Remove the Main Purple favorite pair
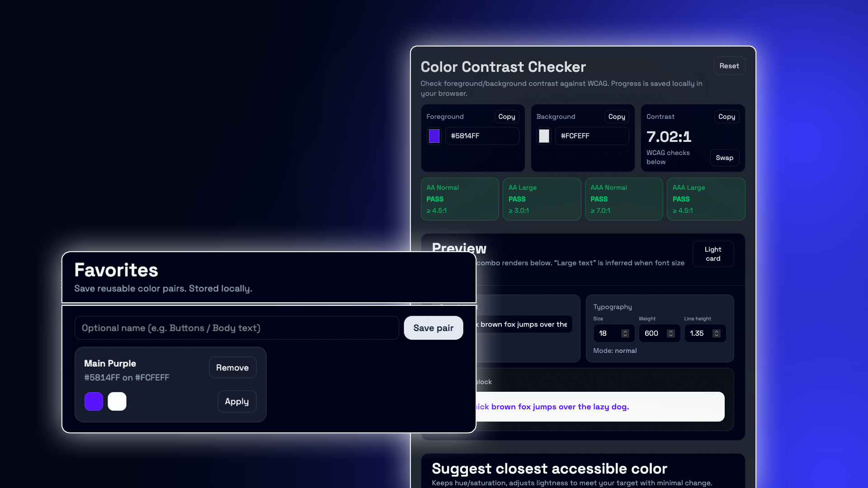This screenshot has height=488, width=868. (x=232, y=367)
